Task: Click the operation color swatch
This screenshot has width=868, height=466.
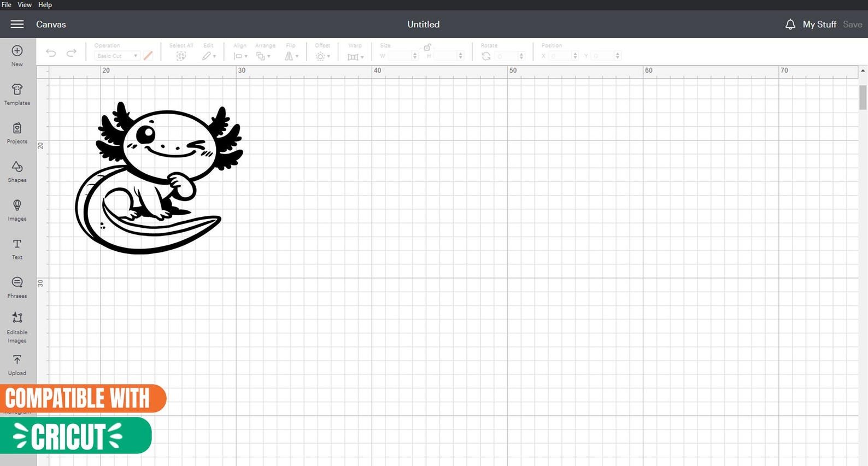Action: point(148,56)
